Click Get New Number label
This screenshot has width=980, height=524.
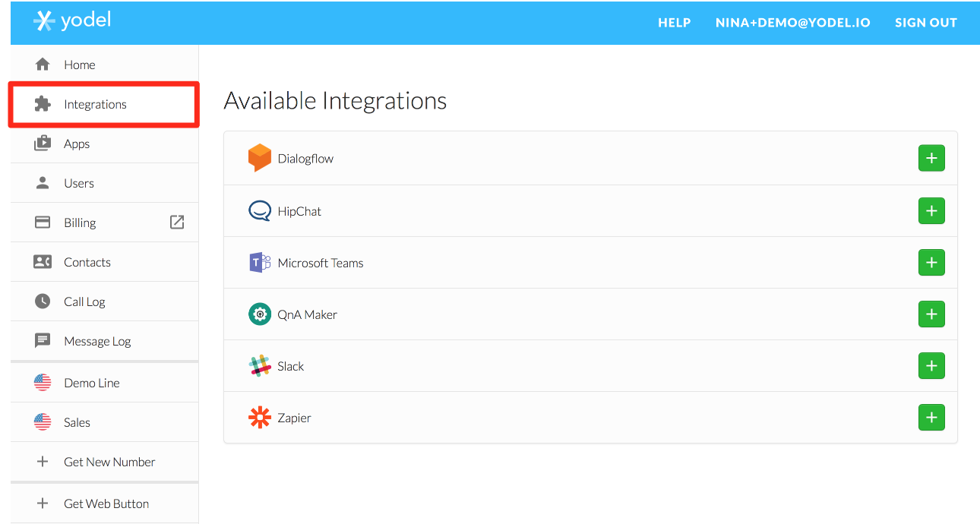[109, 462]
